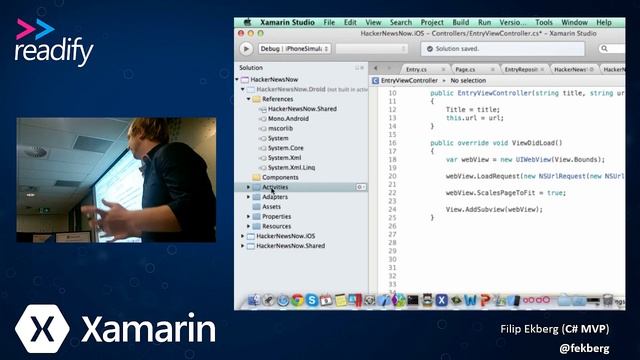Viewport: 640px width, 360px height.
Task: Open the Run menu
Action: [484, 22]
